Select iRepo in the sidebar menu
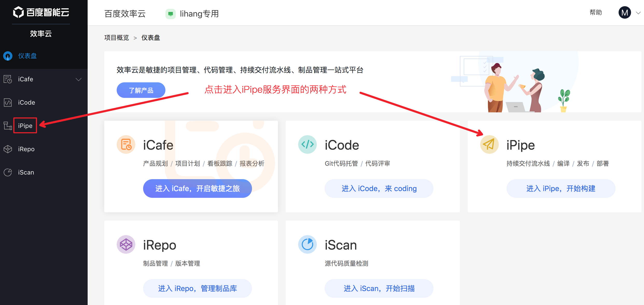This screenshot has height=305, width=644. [x=26, y=149]
